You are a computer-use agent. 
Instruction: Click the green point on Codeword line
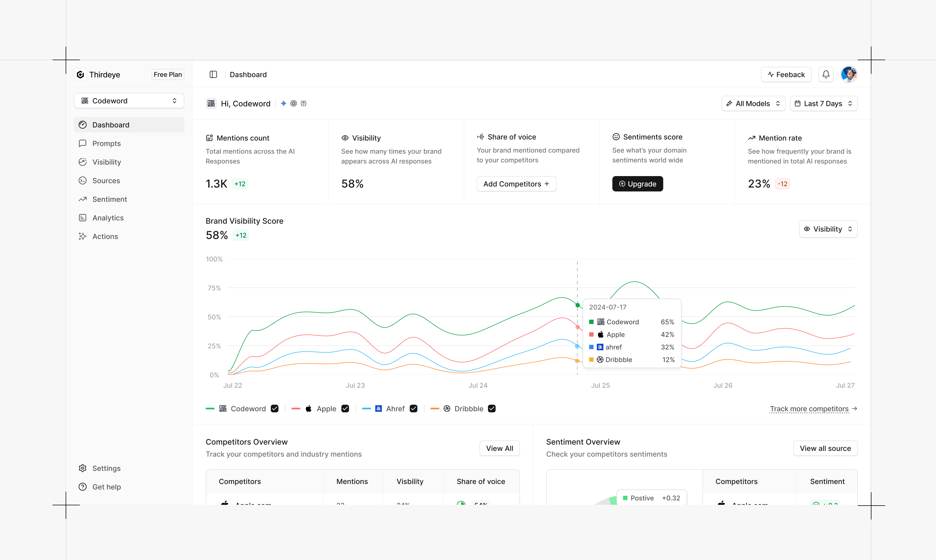click(577, 305)
